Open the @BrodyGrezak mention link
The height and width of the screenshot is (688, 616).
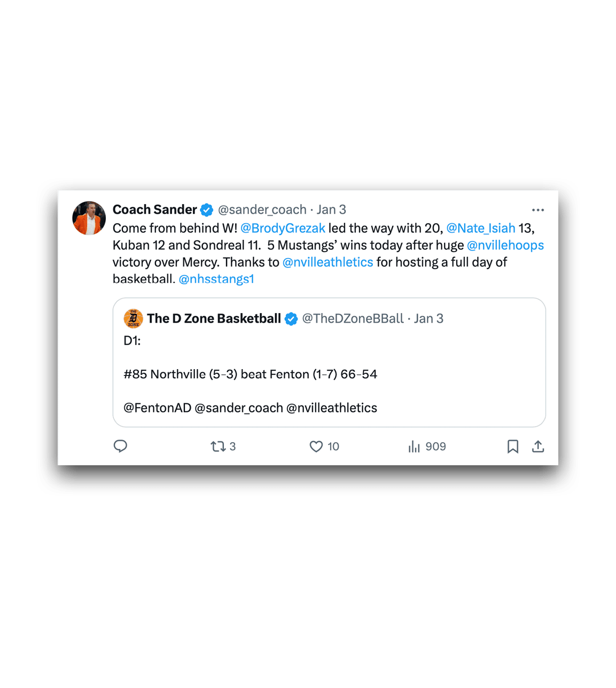[x=283, y=228]
